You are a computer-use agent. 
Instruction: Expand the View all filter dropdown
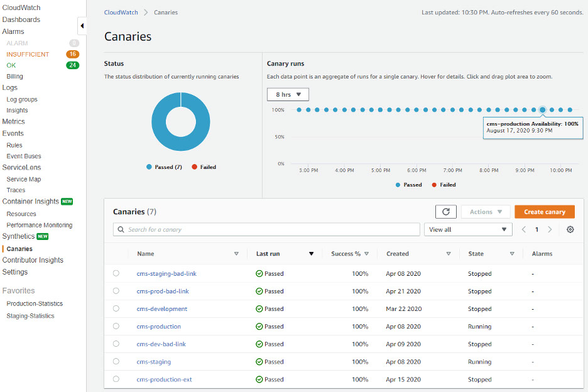pos(468,230)
